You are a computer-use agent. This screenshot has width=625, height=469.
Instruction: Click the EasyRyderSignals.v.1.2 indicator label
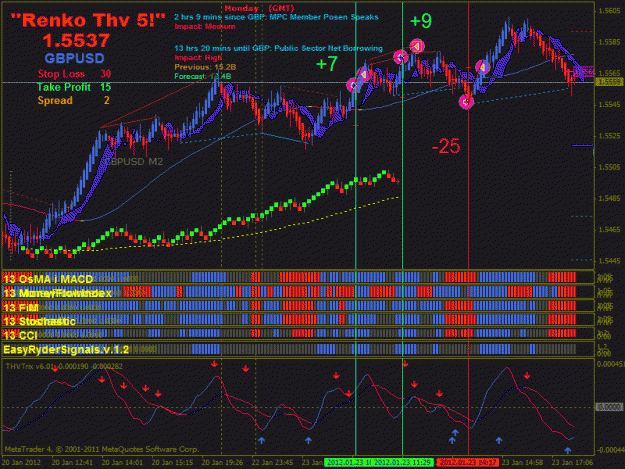(66, 350)
